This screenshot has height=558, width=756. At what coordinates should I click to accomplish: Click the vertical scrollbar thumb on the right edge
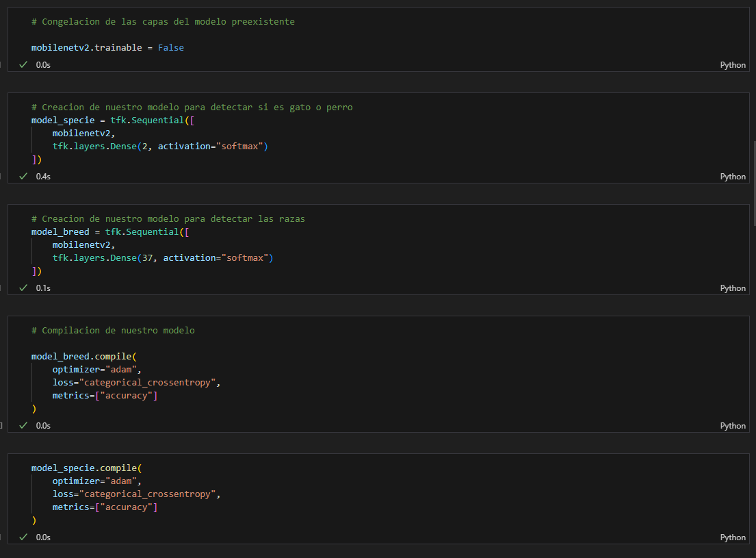coord(753,183)
